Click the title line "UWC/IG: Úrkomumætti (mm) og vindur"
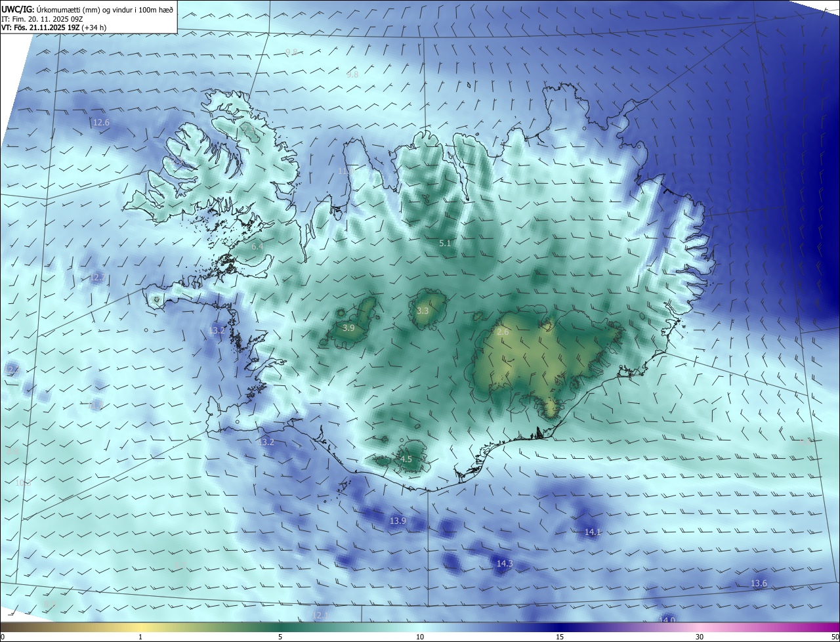The image size is (840, 642). (x=87, y=9)
